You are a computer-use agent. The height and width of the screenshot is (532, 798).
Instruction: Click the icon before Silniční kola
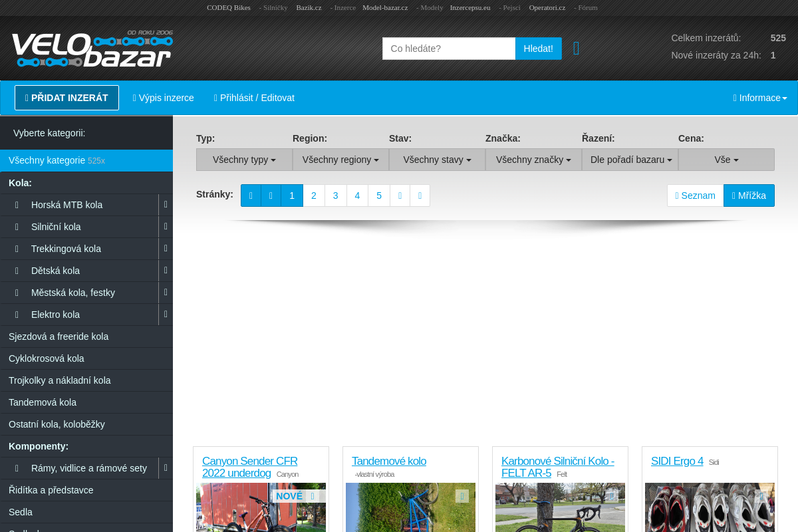pyautogui.click(x=17, y=227)
